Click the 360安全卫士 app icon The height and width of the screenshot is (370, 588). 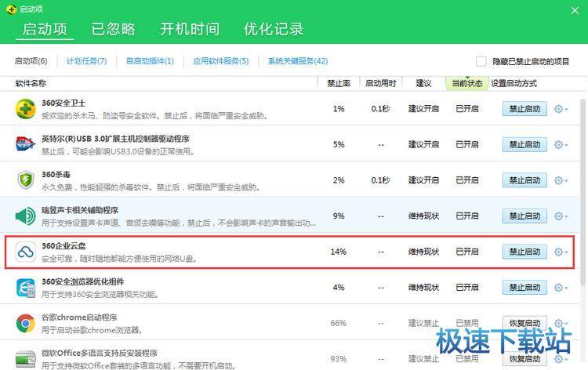click(26, 109)
